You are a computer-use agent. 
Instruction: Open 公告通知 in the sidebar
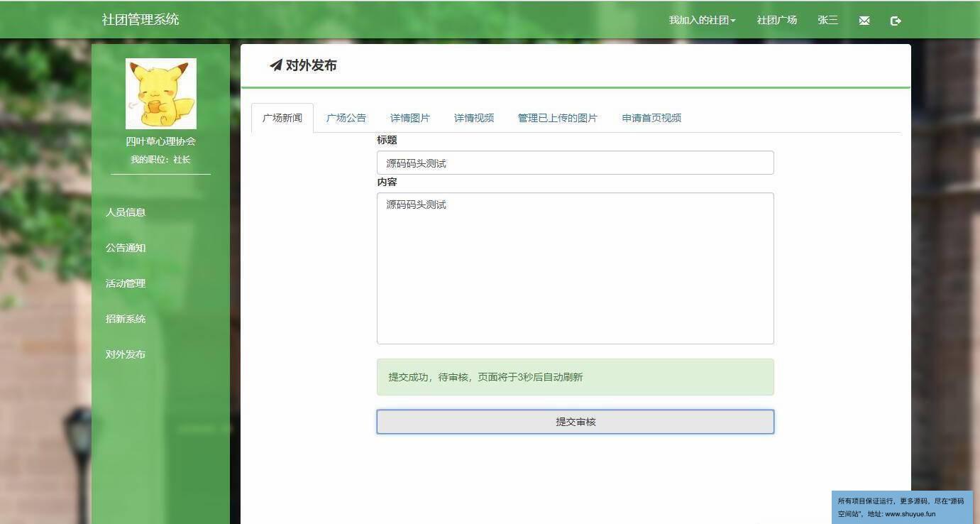coord(126,248)
